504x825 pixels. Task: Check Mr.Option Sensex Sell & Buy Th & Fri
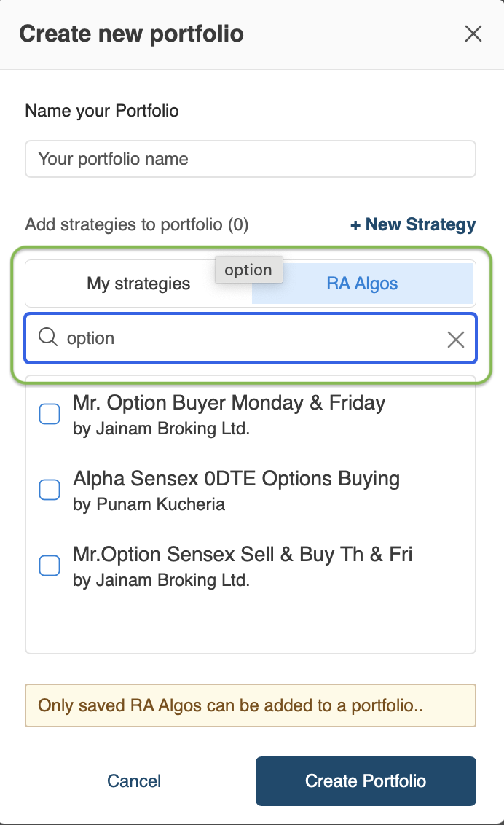coord(50,566)
